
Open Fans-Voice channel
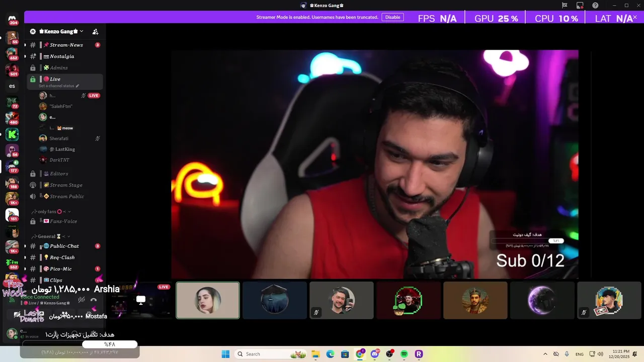(x=65, y=221)
